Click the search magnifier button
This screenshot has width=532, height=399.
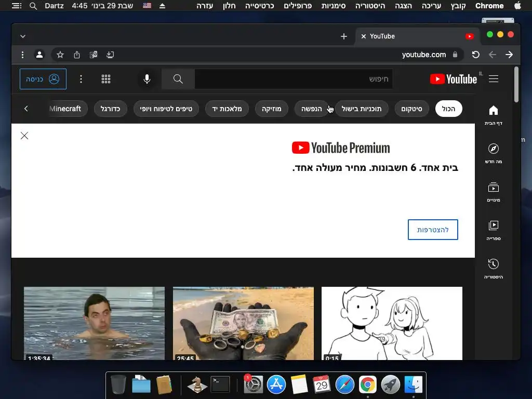click(x=178, y=79)
